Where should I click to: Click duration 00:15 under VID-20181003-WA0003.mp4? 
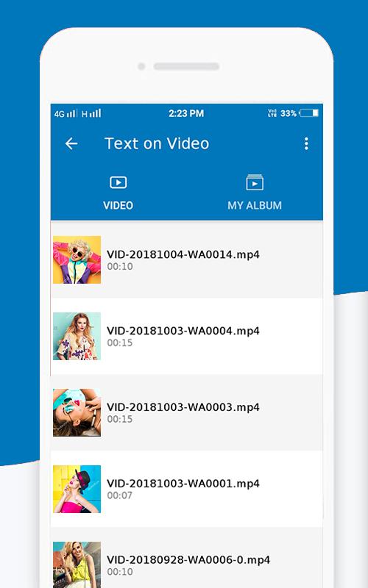pos(120,419)
